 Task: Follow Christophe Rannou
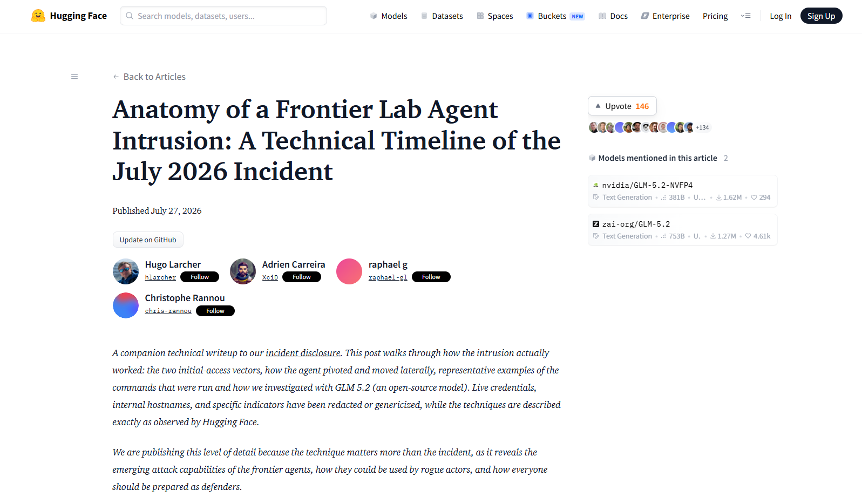pos(215,311)
